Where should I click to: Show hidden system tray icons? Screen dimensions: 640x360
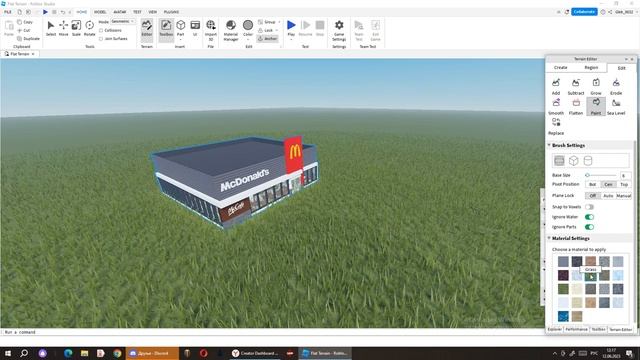pos(554,353)
